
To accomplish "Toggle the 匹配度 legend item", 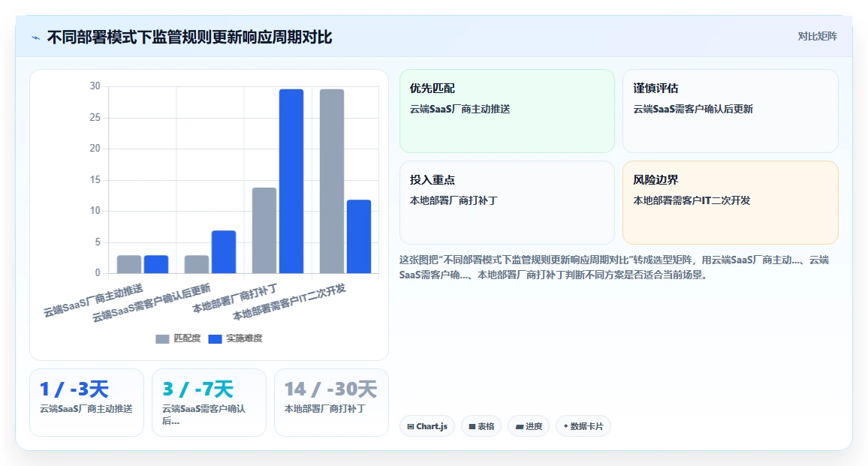I will (178, 338).
